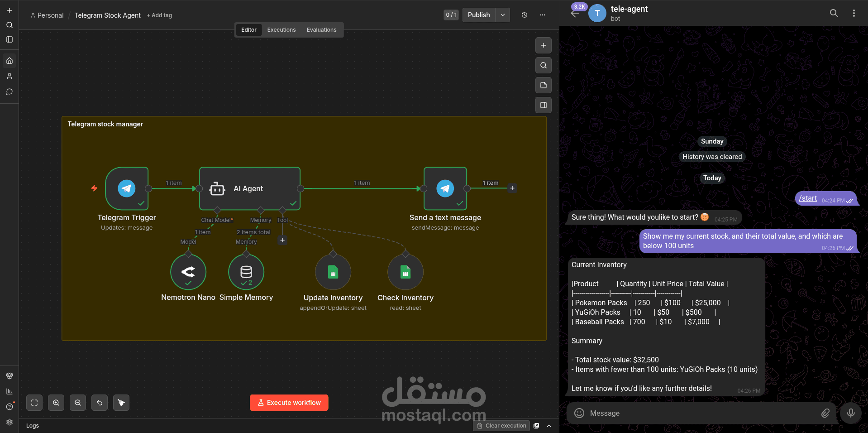Open the emoji picker in Telegram

click(x=579, y=413)
